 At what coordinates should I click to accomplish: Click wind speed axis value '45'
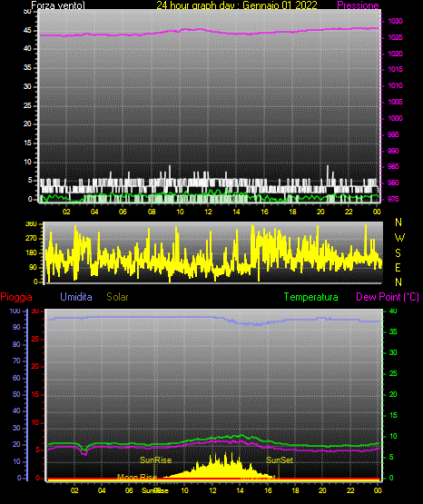coord(27,31)
